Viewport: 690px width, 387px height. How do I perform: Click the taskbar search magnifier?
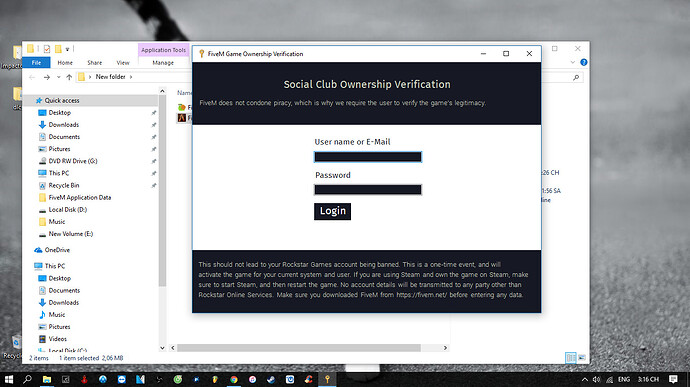click(x=27, y=379)
